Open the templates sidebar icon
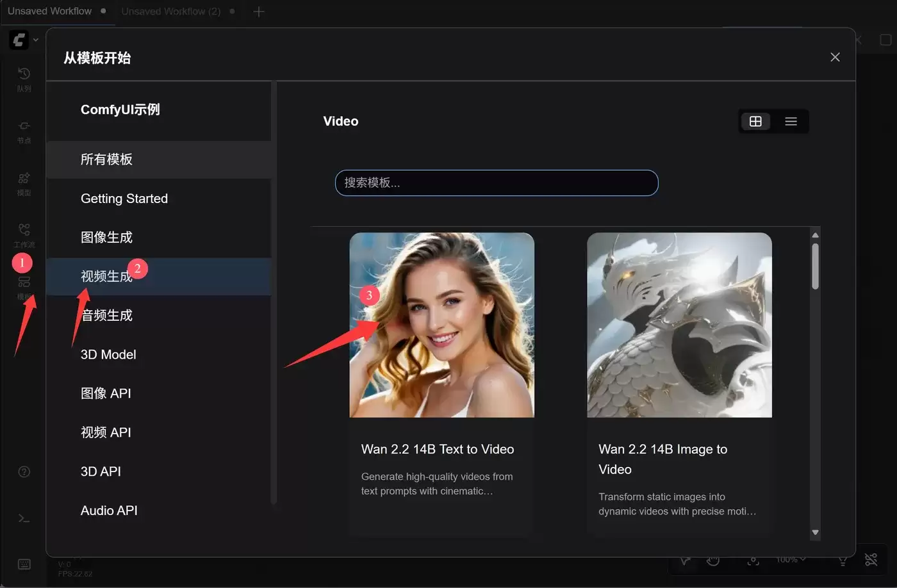The width and height of the screenshot is (897, 588). 24,282
